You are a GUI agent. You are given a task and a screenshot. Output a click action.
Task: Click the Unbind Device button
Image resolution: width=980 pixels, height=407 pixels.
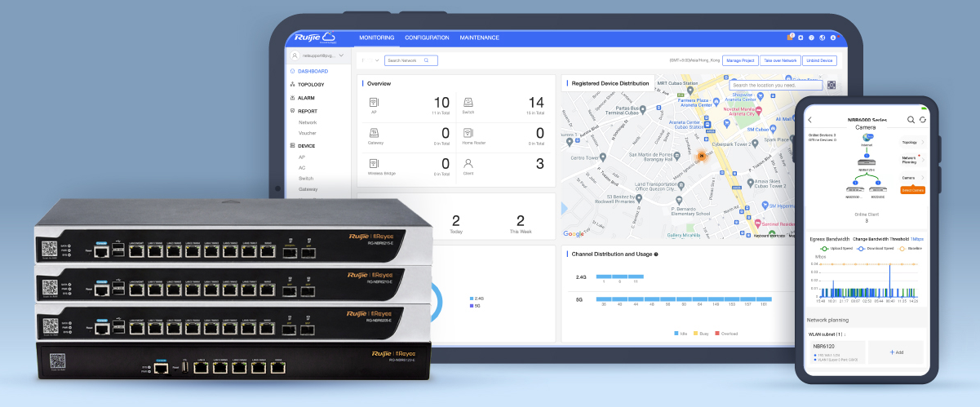tap(818, 60)
